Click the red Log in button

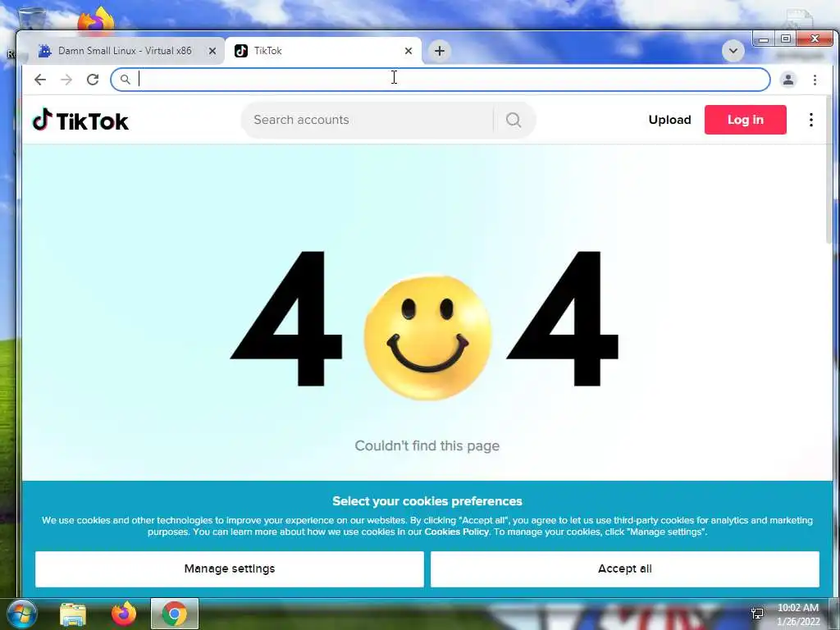(745, 120)
